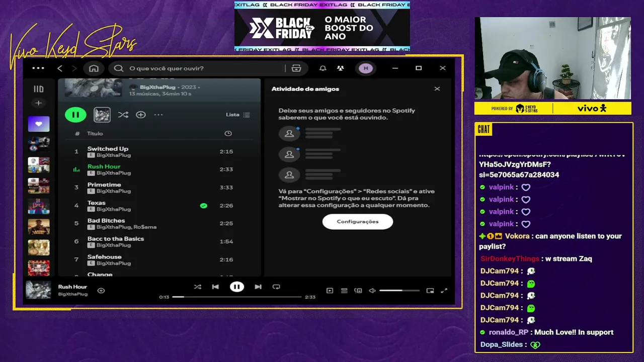Click the plus to create a playlist

coord(38,103)
